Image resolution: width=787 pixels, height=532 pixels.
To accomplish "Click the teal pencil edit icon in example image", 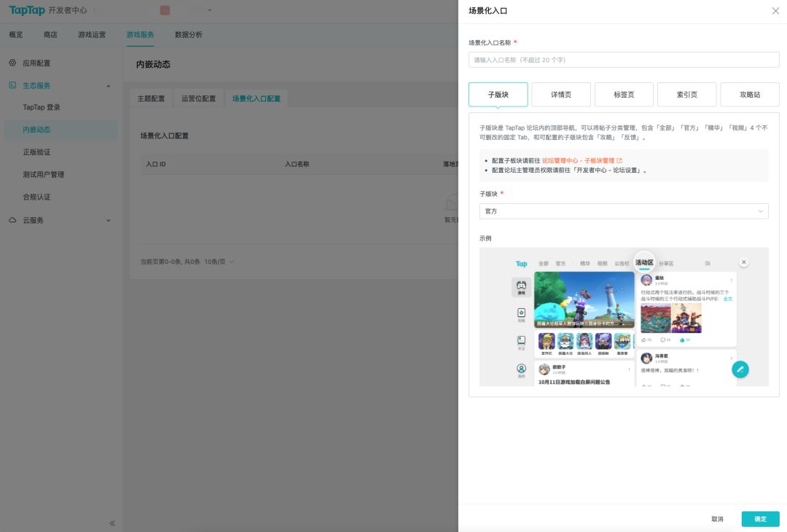I will [740, 369].
